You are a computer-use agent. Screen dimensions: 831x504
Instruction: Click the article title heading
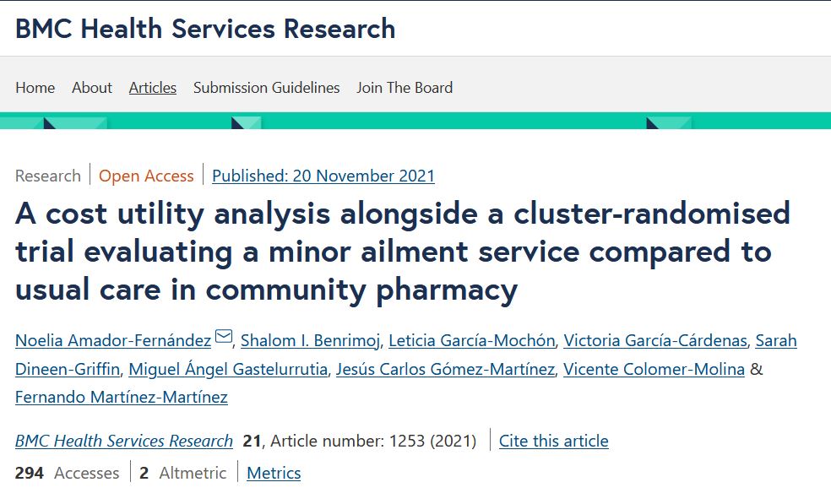(x=402, y=252)
